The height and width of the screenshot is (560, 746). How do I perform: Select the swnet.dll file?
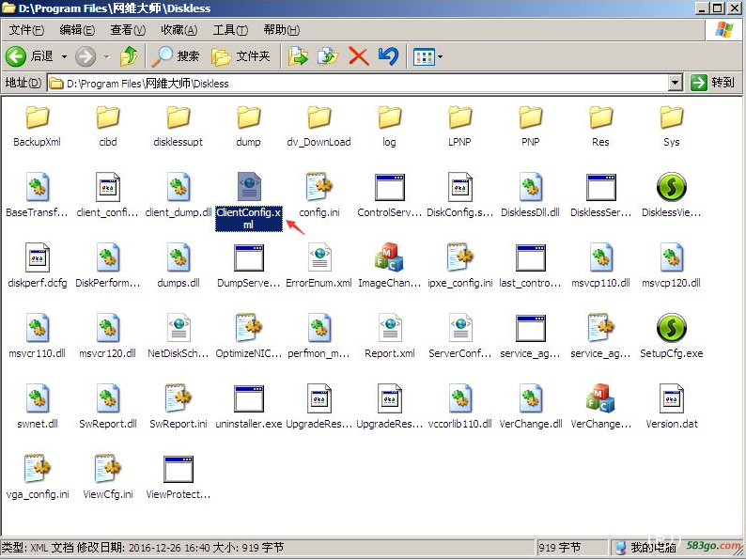tap(37, 407)
